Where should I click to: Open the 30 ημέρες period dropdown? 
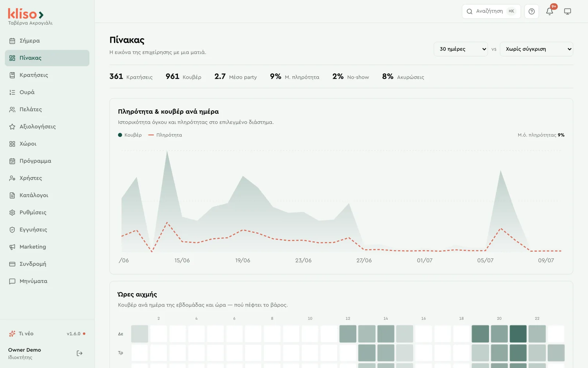pyautogui.click(x=461, y=49)
